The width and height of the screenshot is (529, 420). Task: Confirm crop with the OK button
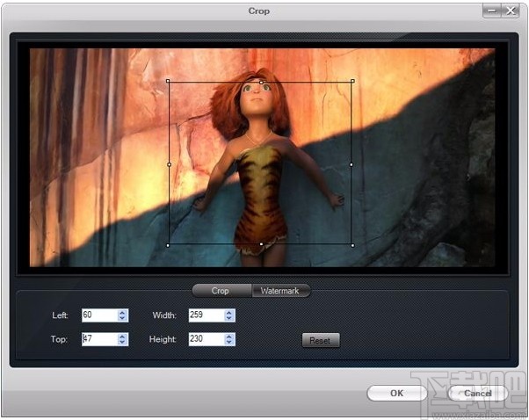pos(397,393)
